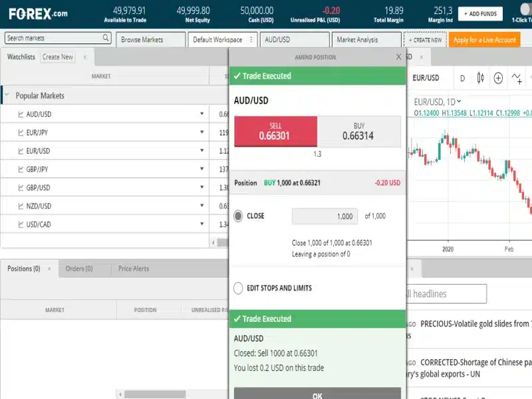
Task: Open the EUR/USD row dropdown arrow
Action: (201, 151)
